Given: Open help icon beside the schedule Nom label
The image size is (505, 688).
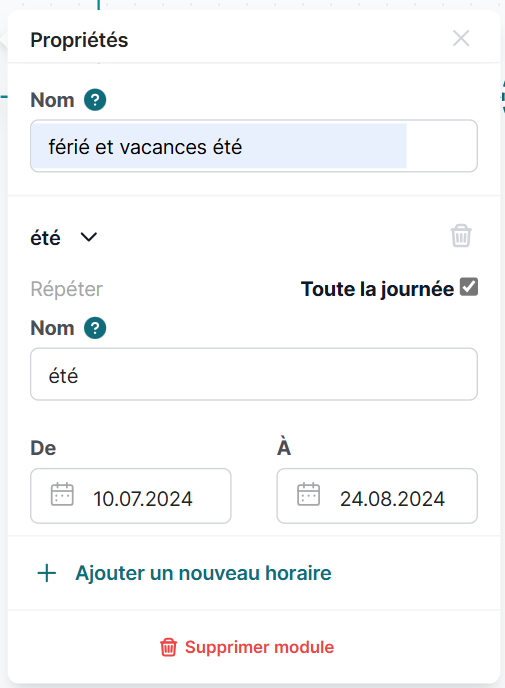Looking at the screenshot, I should 95,328.
